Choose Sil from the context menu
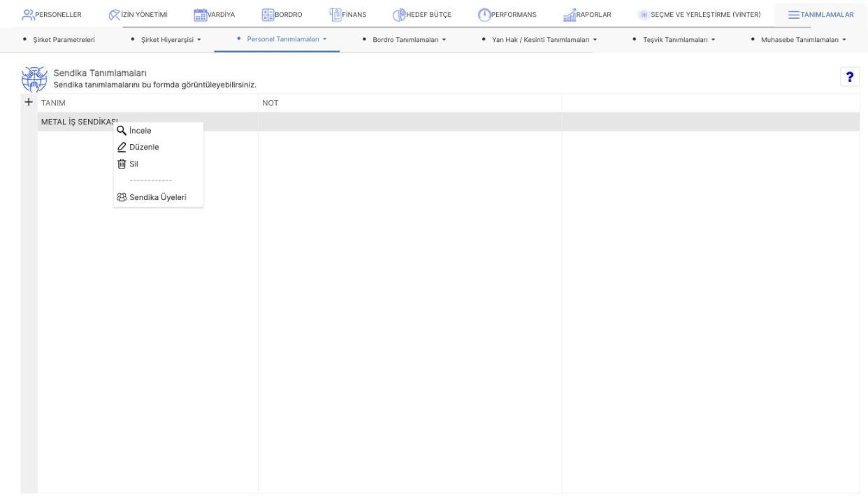 pos(159,164)
